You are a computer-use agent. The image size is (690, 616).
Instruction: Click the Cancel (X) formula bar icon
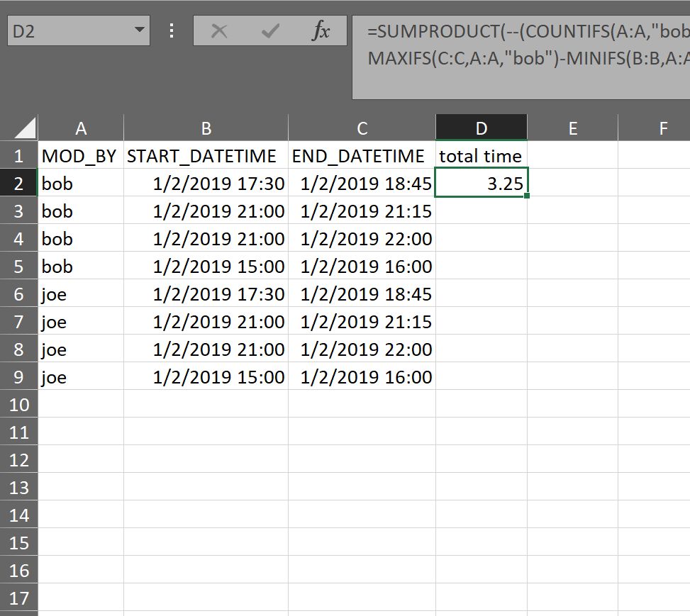[x=218, y=31]
